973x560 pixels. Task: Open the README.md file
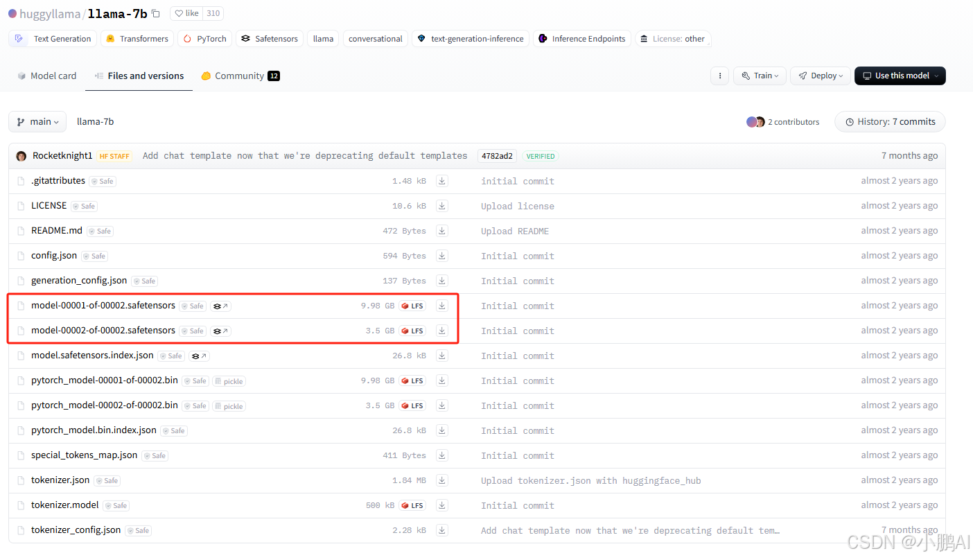(57, 231)
